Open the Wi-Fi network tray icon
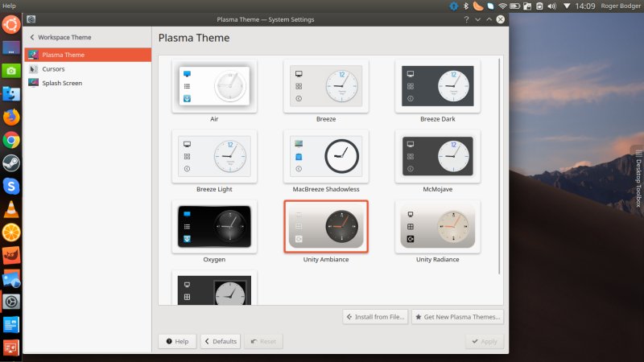Screen dimensions: 644x362 (502, 6)
